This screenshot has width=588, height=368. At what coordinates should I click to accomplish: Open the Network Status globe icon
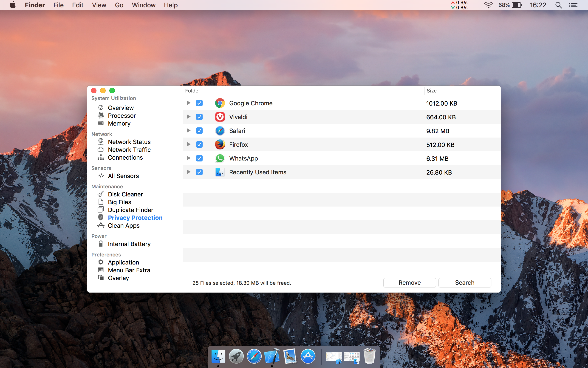point(101,141)
